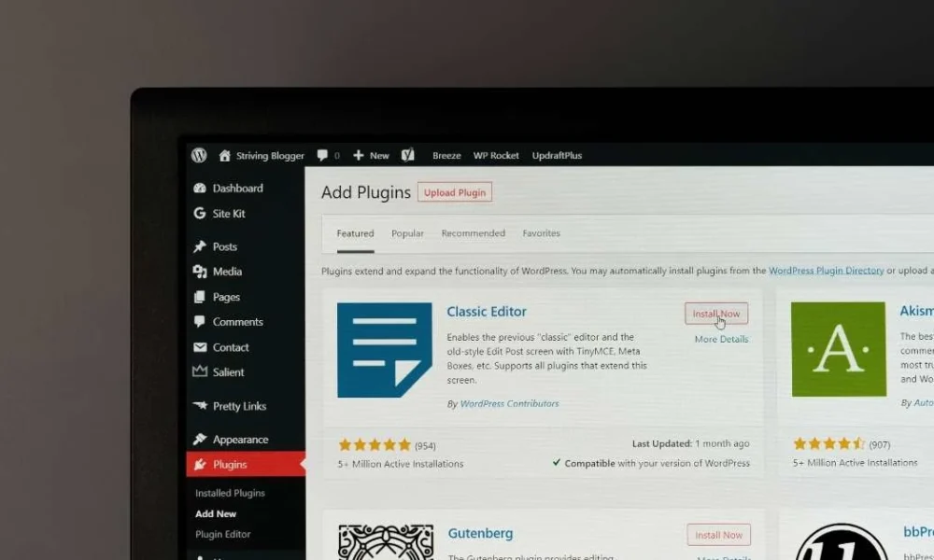
Task: Click Last Updated: 1 month ago text
Action: click(690, 444)
